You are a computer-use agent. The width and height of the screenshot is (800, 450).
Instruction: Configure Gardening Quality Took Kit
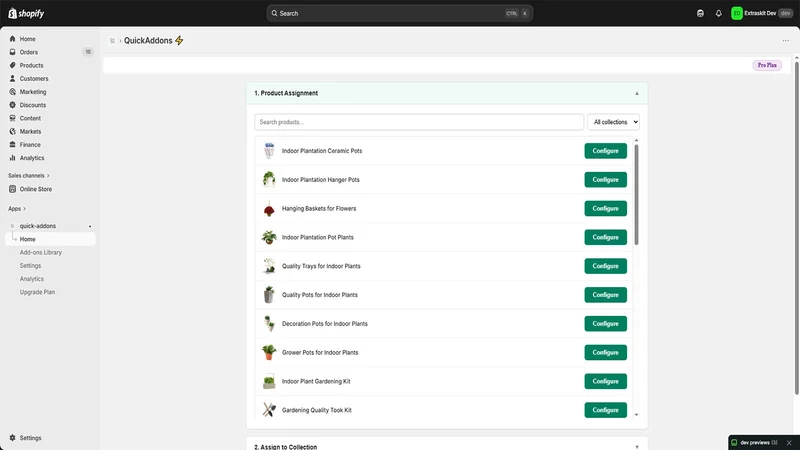click(605, 410)
